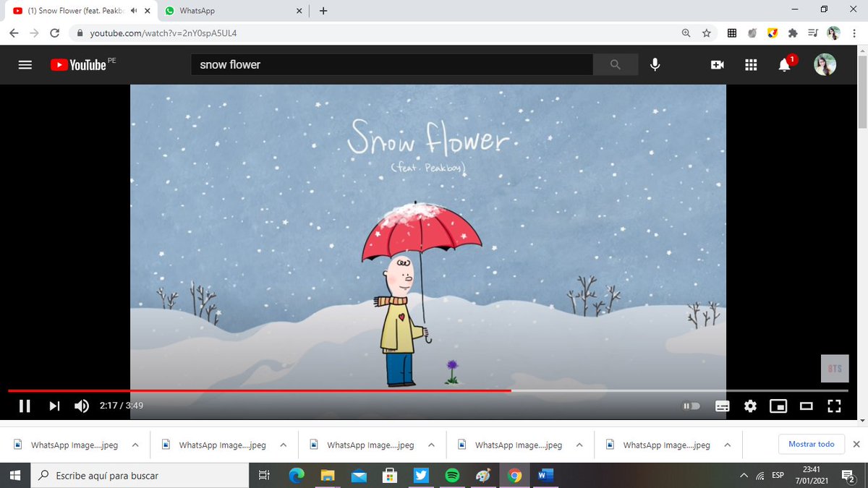Go to the YouTube home logo

click(x=78, y=65)
